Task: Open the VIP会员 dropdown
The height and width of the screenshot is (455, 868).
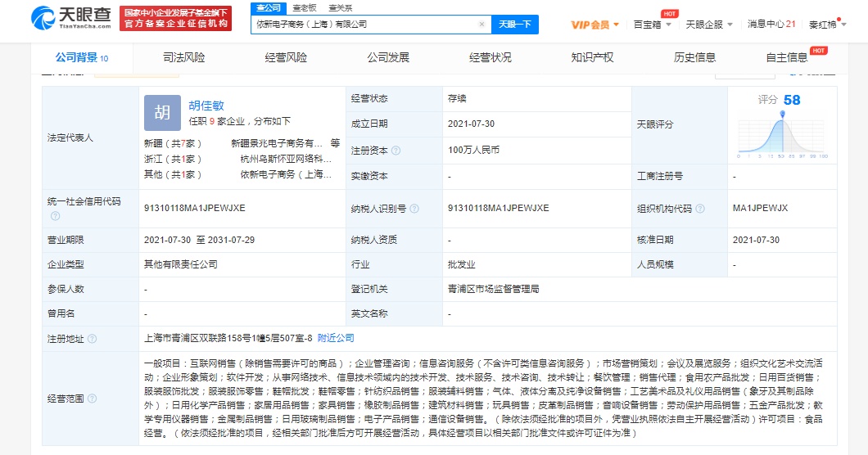Action: click(x=595, y=25)
